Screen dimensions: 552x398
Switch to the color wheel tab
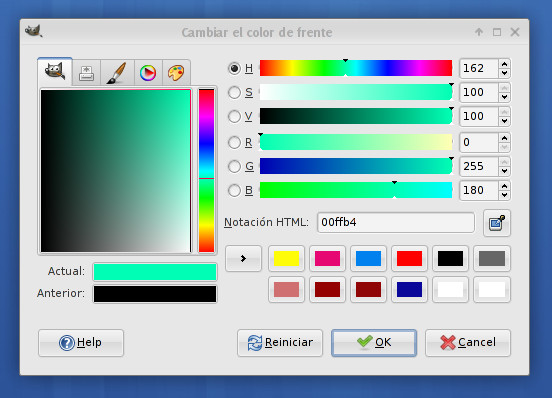tap(148, 73)
